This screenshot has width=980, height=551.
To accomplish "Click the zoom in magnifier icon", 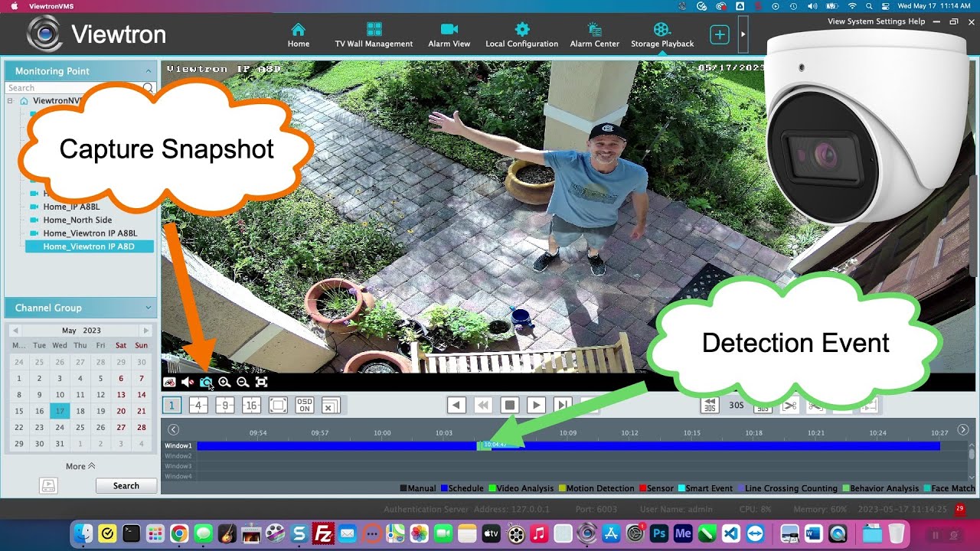I will coord(224,382).
